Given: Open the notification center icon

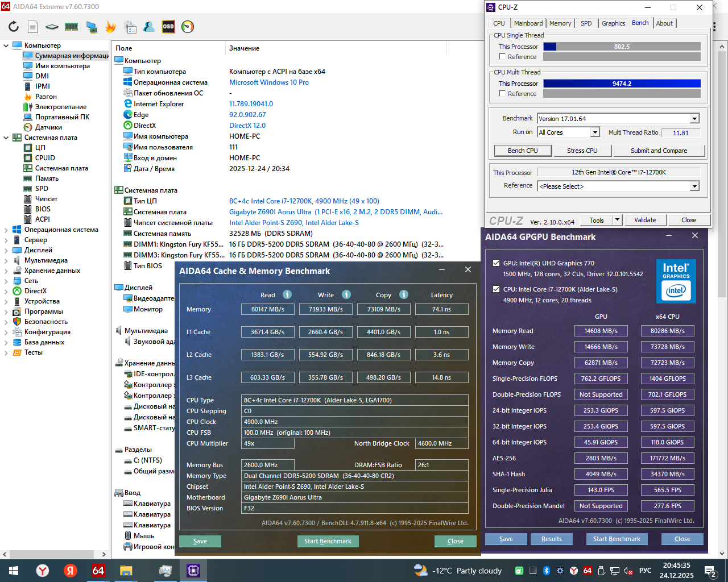Looking at the screenshot, I should 710,571.
